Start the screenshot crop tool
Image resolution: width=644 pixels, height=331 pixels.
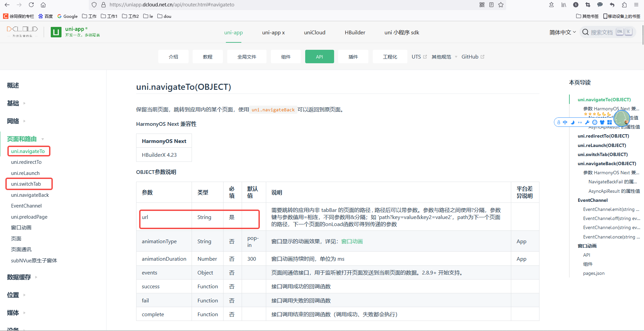tap(588, 5)
